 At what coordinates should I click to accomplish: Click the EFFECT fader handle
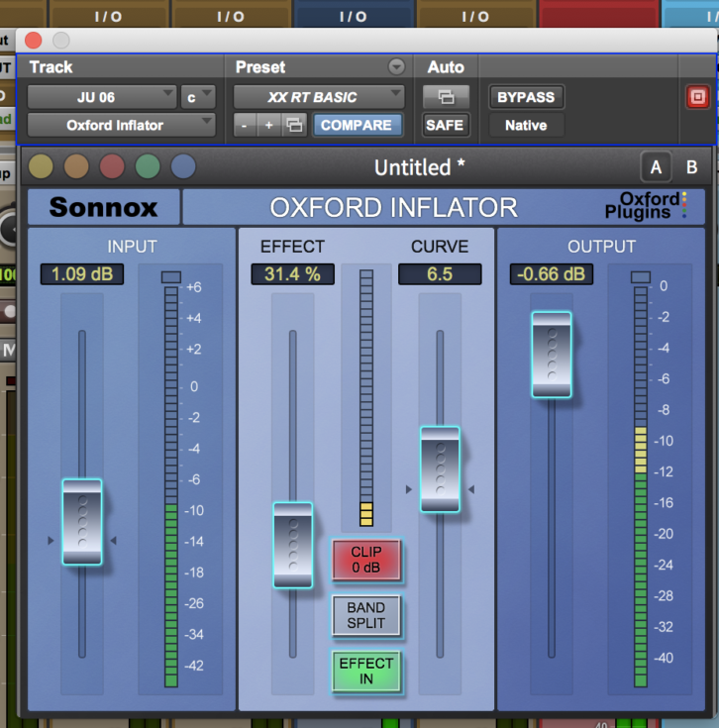(x=293, y=545)
